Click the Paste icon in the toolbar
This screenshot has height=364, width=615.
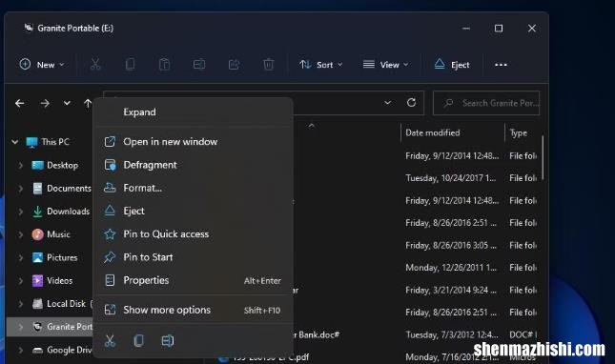coord(164,64)
